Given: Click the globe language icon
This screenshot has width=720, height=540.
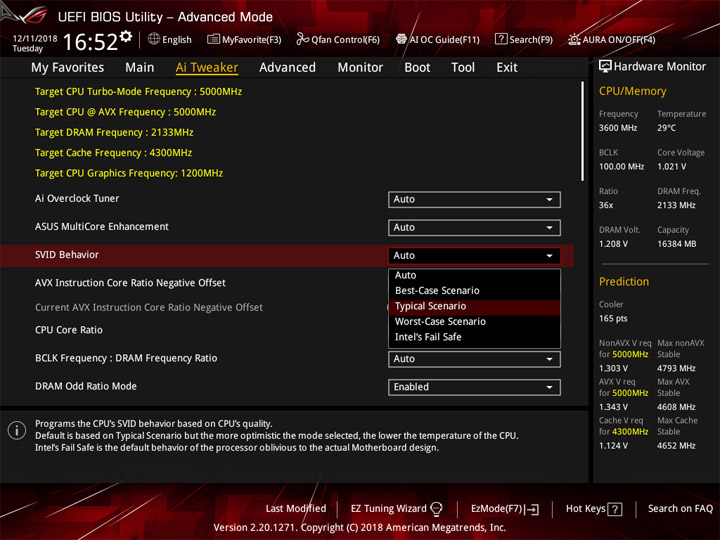Looking at the screenshot, I should click(x=154, y=39).
